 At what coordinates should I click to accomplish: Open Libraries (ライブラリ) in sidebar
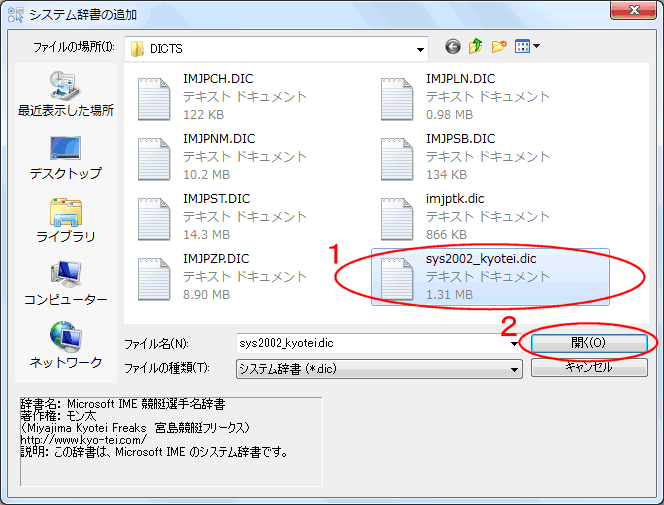pyautogui.click(x=66, y=220)
